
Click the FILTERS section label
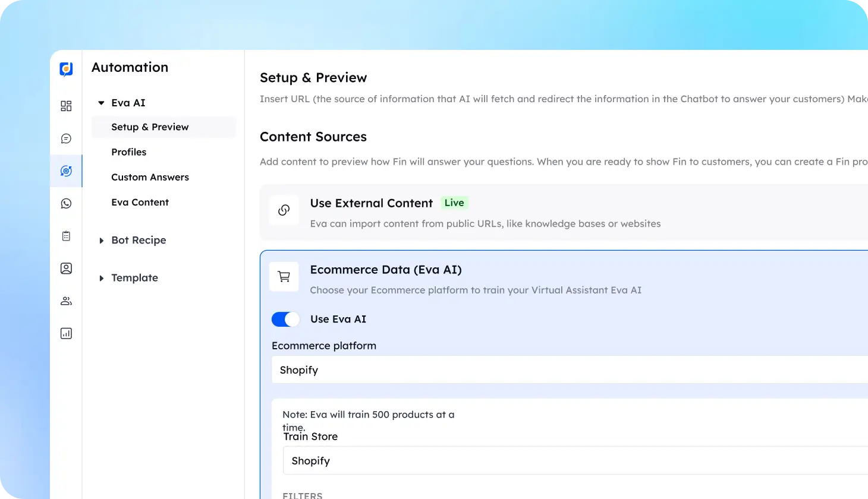303,495
